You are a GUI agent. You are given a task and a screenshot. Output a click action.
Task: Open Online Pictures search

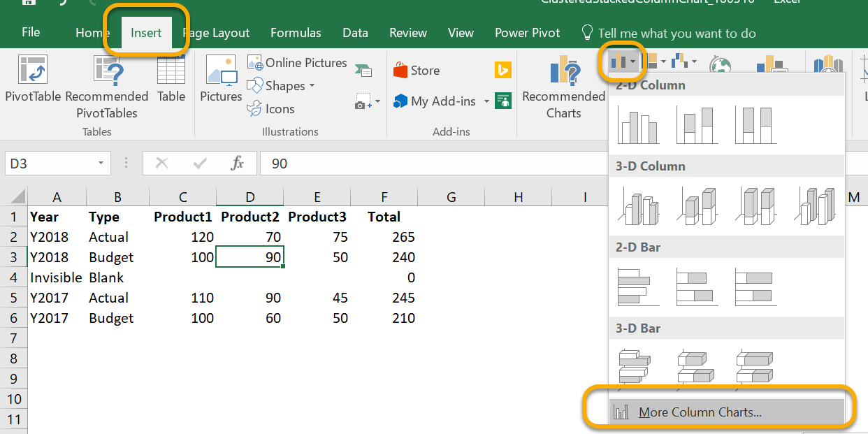pos(298,63)
